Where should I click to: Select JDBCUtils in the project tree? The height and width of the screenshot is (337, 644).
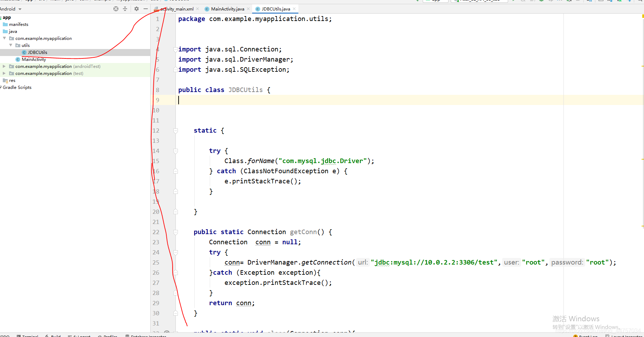(x=37, y=52)
